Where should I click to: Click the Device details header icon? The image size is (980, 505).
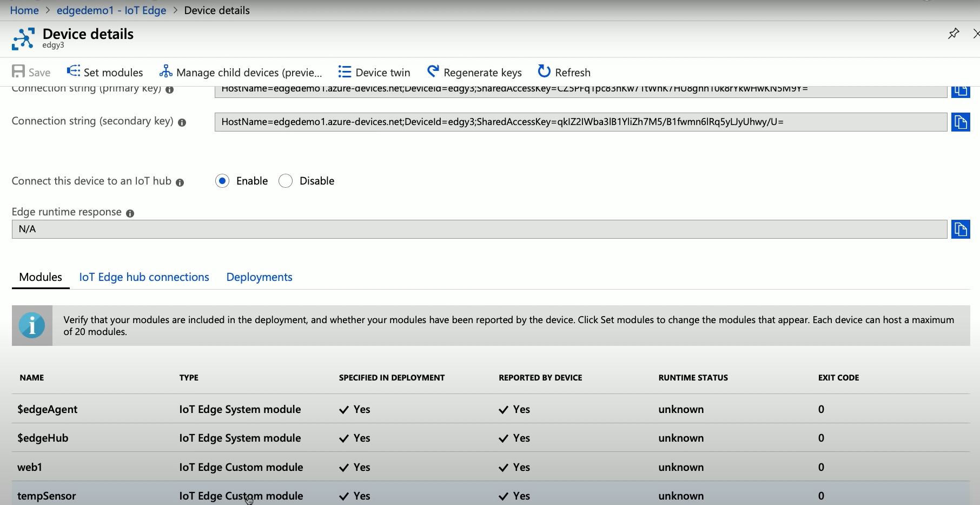point(23,39)
